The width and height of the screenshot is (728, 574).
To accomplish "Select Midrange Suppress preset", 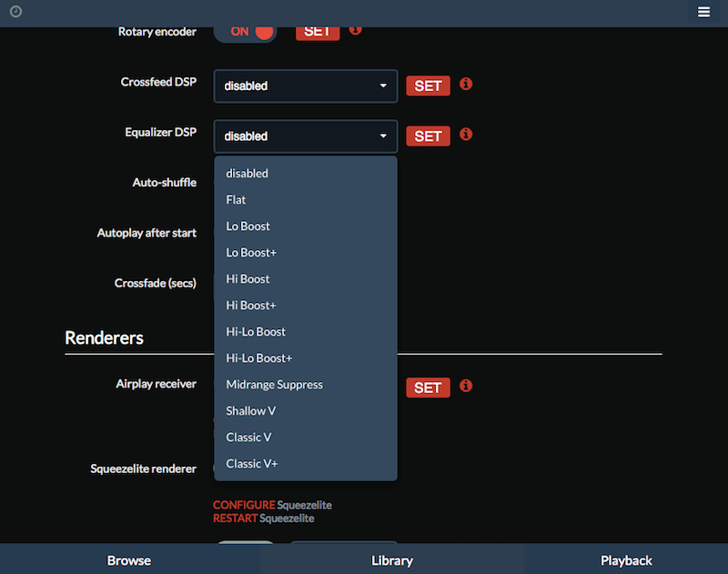I will (306, 385).
